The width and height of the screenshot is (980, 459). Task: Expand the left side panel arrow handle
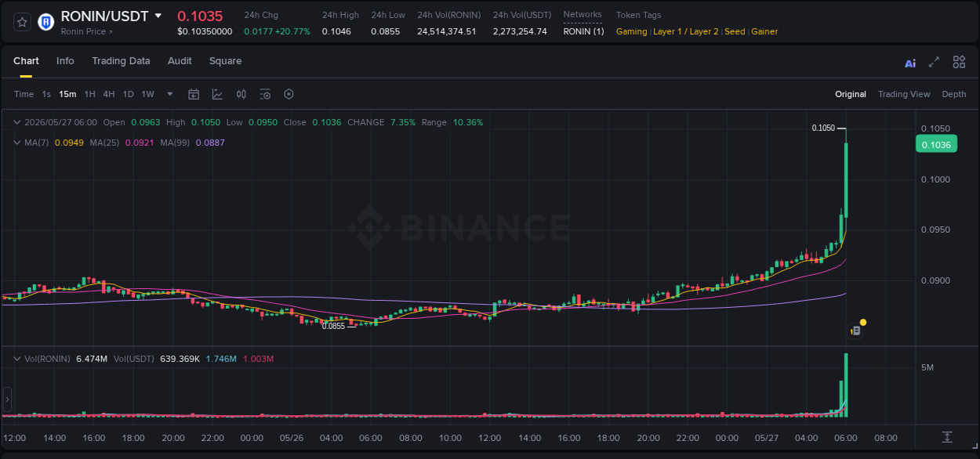click(x=8, y=399)
